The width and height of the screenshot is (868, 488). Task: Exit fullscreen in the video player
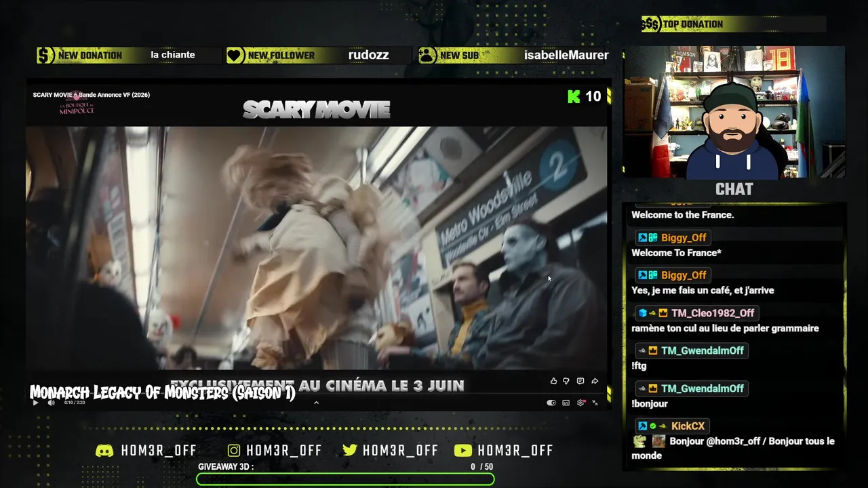(595, 403)
